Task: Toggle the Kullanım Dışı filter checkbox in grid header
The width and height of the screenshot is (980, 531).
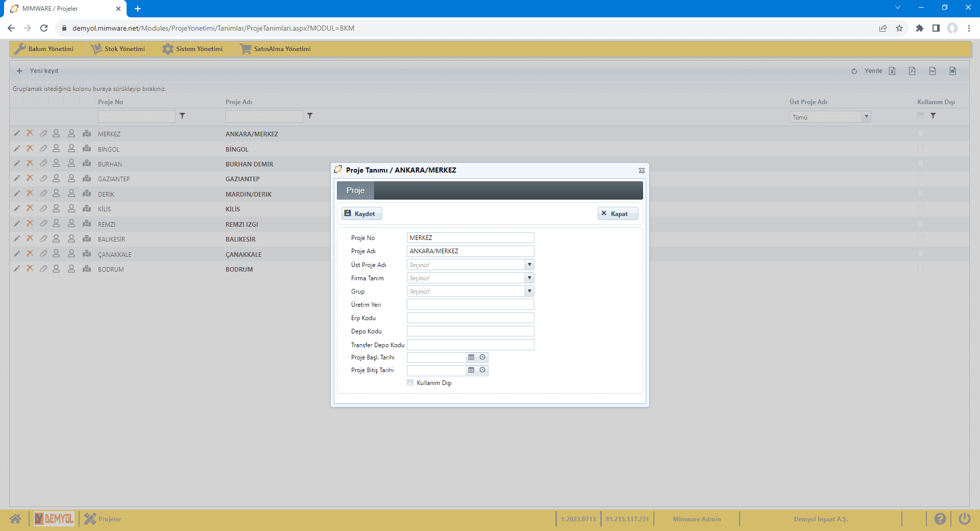Action: point(920,116)
